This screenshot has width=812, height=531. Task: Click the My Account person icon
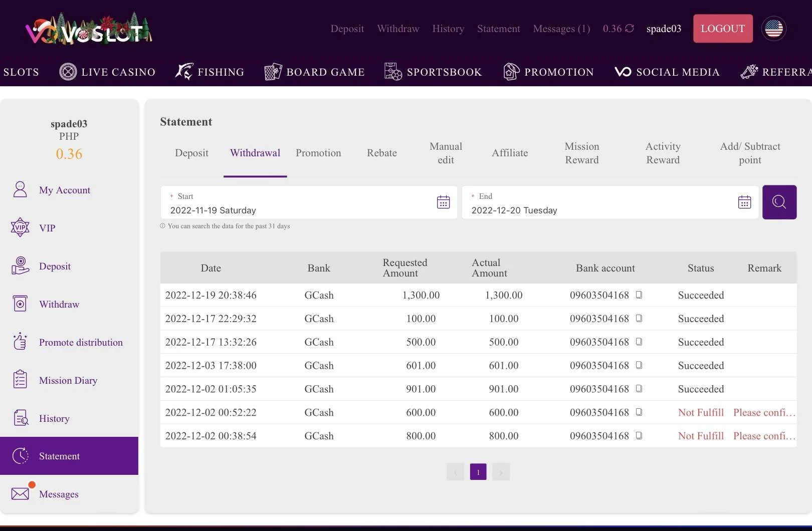20,190
